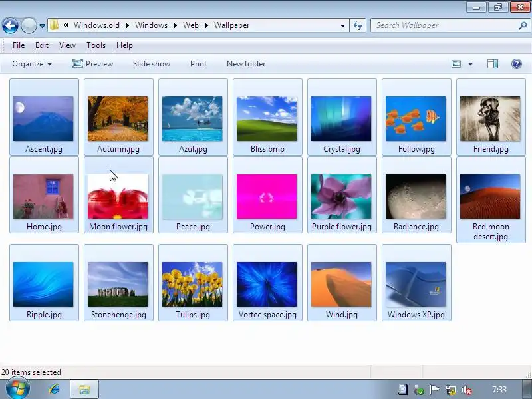Click into Search Wallpaper field

pyautogui.click(x=444, y=25)
